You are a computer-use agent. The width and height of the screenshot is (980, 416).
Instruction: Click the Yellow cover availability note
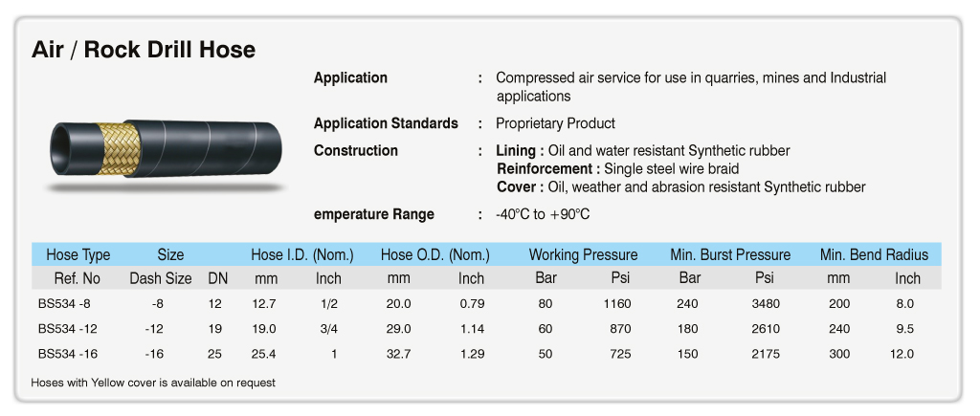[153, 383]
